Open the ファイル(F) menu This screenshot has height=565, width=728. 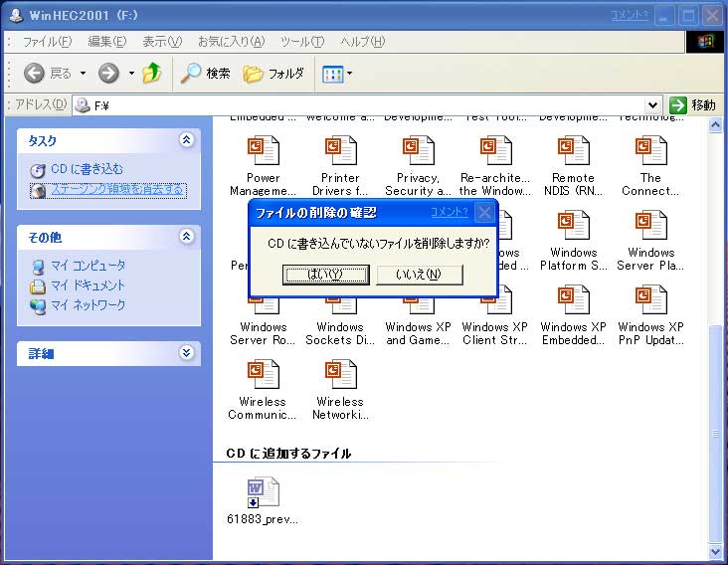tap(47, 42)
